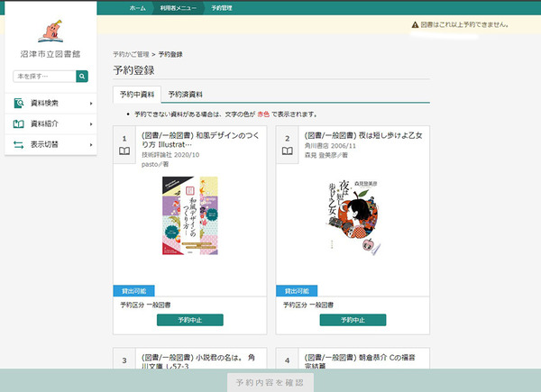Viewport: 541px width, 392px height.
Task: Expand the 資料検索 submenu arrow
Action: point(91,104)
